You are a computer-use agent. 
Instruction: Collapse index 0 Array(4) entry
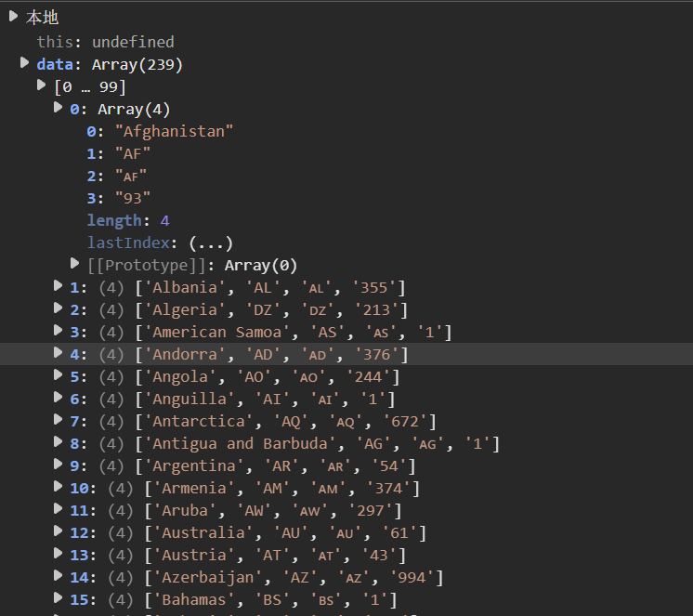59,109
